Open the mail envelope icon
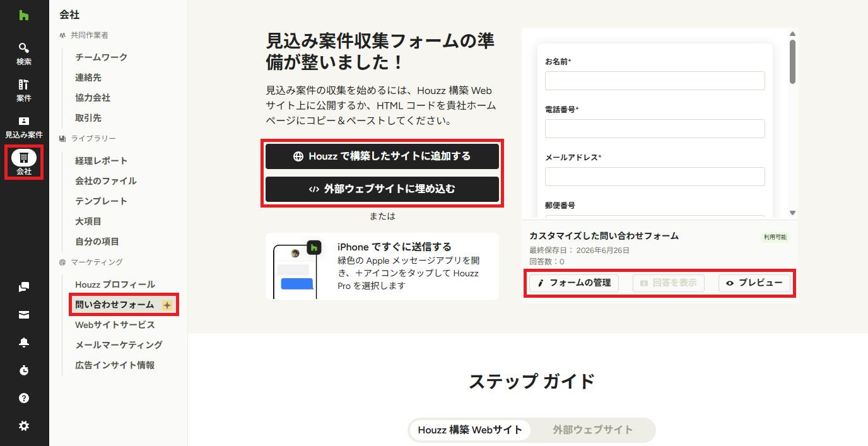 [24, 315]
